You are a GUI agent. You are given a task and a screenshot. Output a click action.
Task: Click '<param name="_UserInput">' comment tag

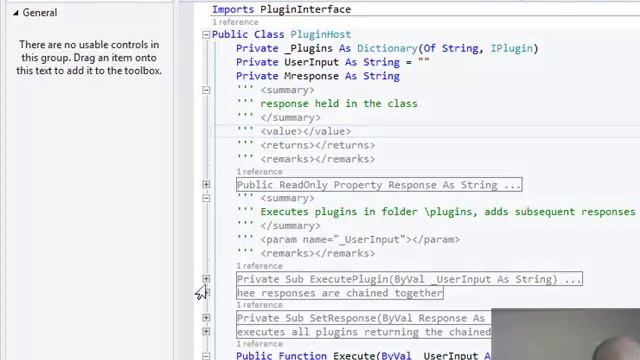tap(360, 239)
